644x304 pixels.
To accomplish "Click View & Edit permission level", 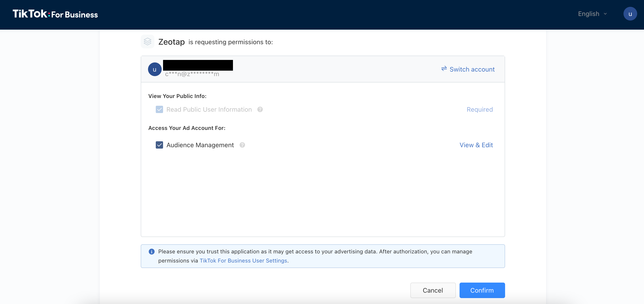I will tap(476, 145).
